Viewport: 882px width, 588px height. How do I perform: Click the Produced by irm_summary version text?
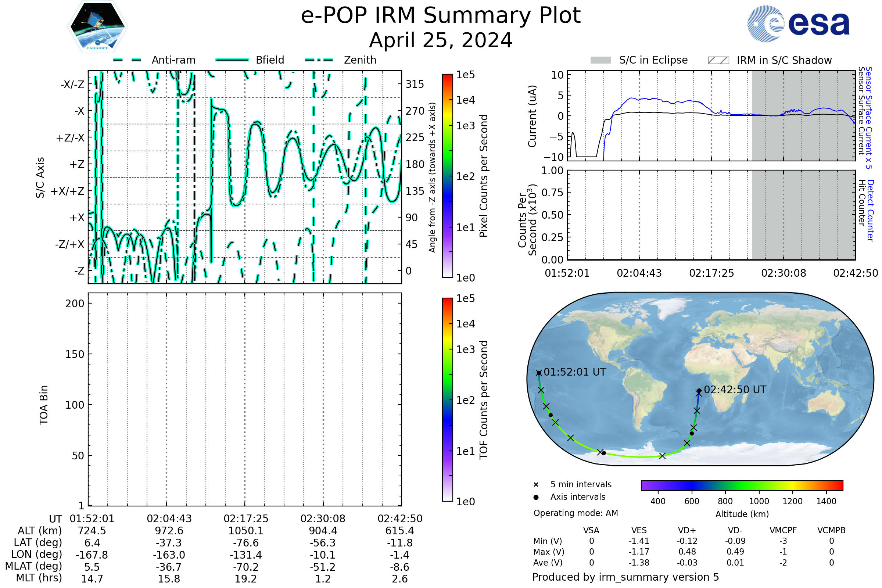click(625, 577)
